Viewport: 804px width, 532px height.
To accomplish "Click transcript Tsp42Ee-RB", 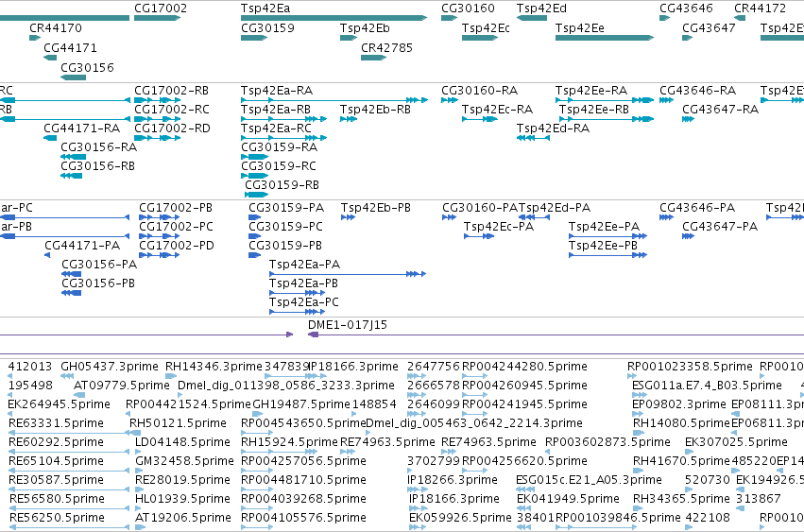I will point(593,110).
